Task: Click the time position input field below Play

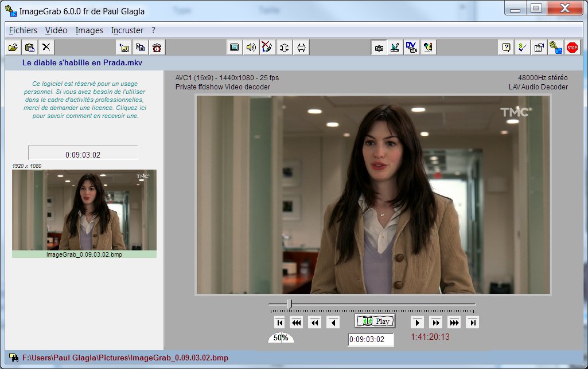Action: (371, 339)
